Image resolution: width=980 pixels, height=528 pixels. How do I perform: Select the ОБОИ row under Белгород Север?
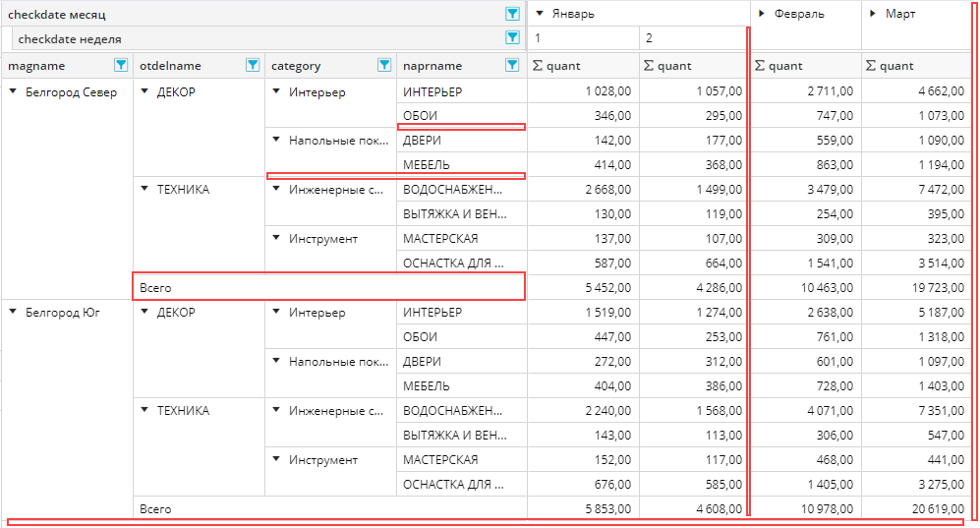(x=421, y=116)
